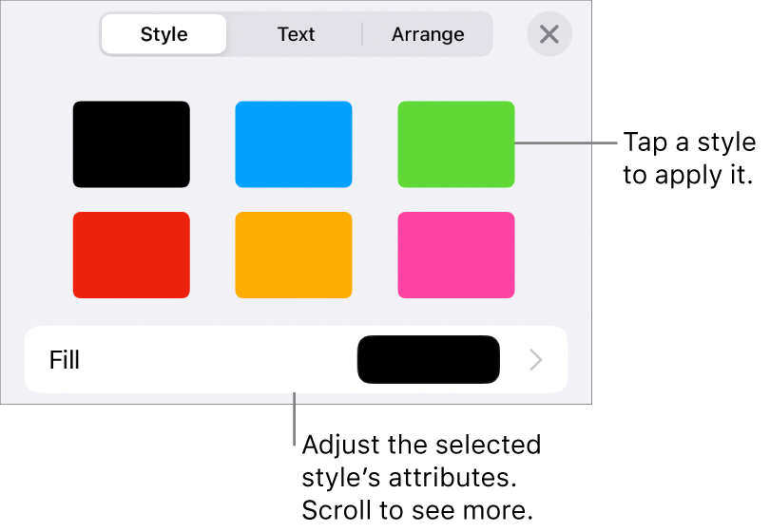Screen dimensions: 770x532
Task: Select the Arrange tab
Action: [427, 35]
